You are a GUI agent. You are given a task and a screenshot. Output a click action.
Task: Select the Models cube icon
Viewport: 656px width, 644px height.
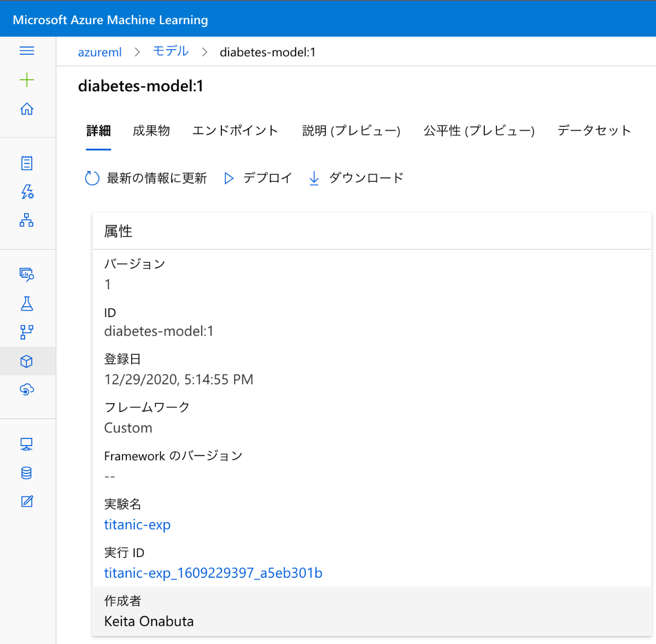tap(27, 361)
